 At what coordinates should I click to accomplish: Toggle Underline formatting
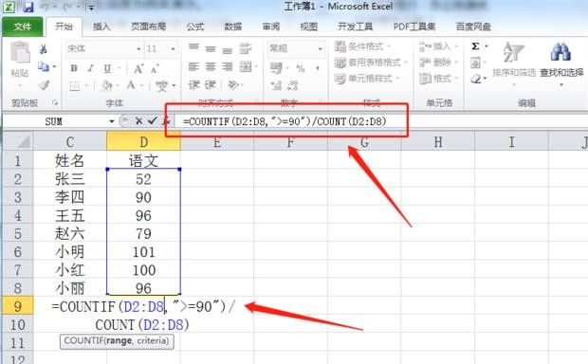click(107, 68)
